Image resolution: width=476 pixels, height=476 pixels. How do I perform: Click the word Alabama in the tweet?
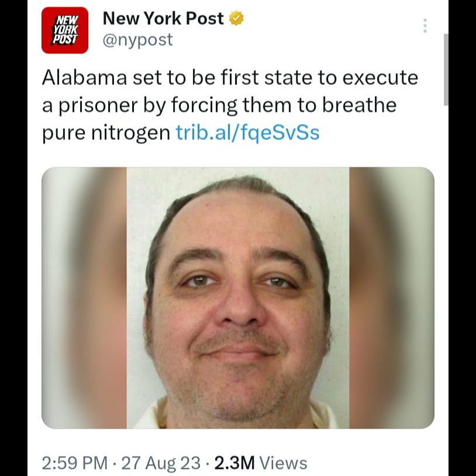click(84, 77)
